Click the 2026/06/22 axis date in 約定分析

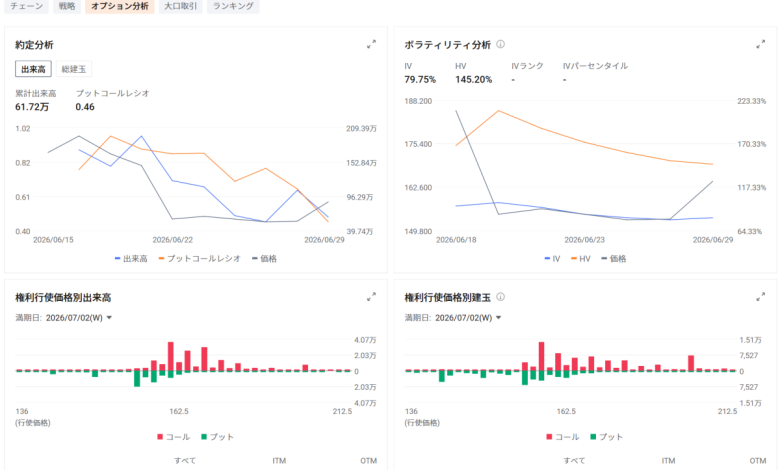(173, 240)
